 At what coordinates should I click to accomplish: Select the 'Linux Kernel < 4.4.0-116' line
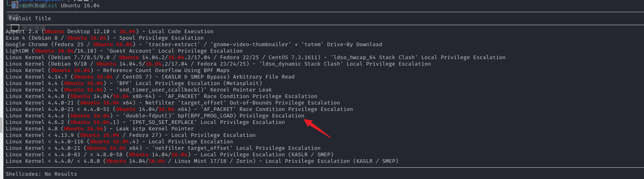click(119, 142)
